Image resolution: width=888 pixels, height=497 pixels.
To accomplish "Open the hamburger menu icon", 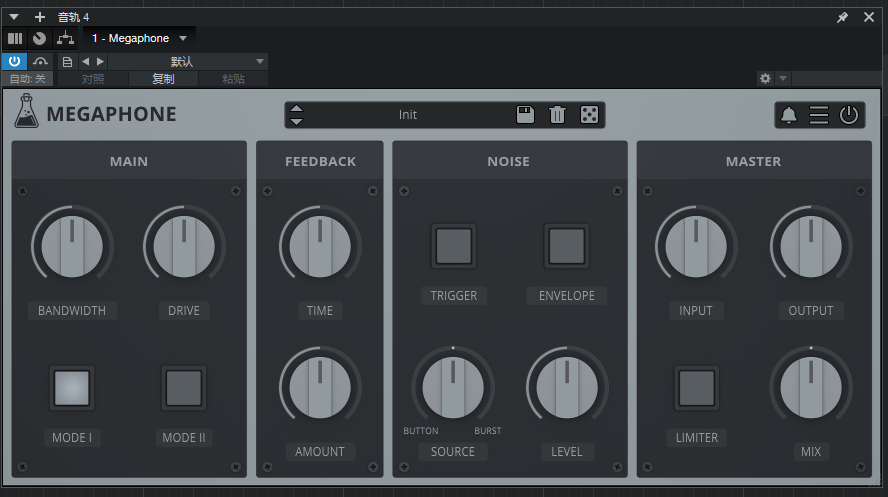I will (x=819, y=115).
